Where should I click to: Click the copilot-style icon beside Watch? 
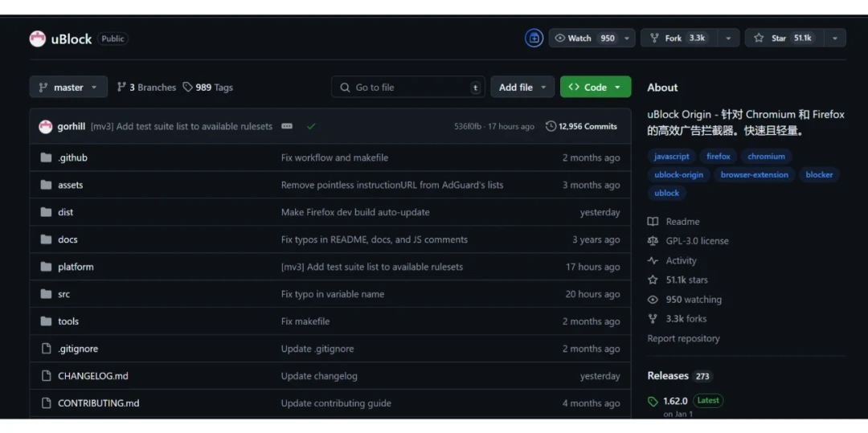click(534, 38)
